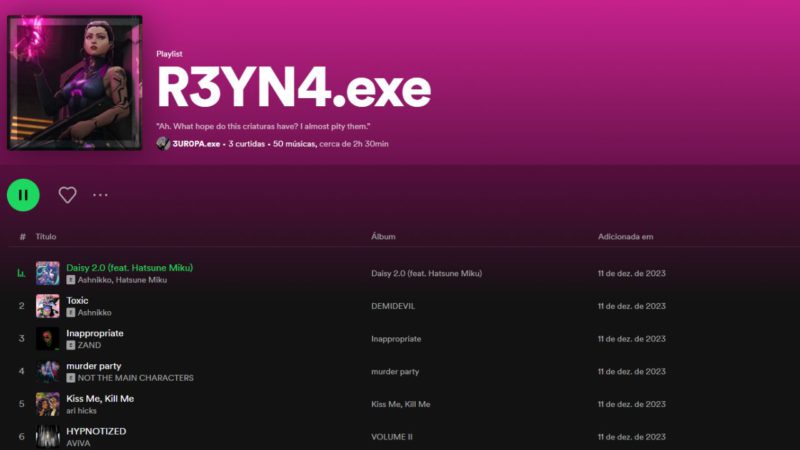Like the playlist with the heart icon
800x450 pixels.
click(x=67, y=195)
